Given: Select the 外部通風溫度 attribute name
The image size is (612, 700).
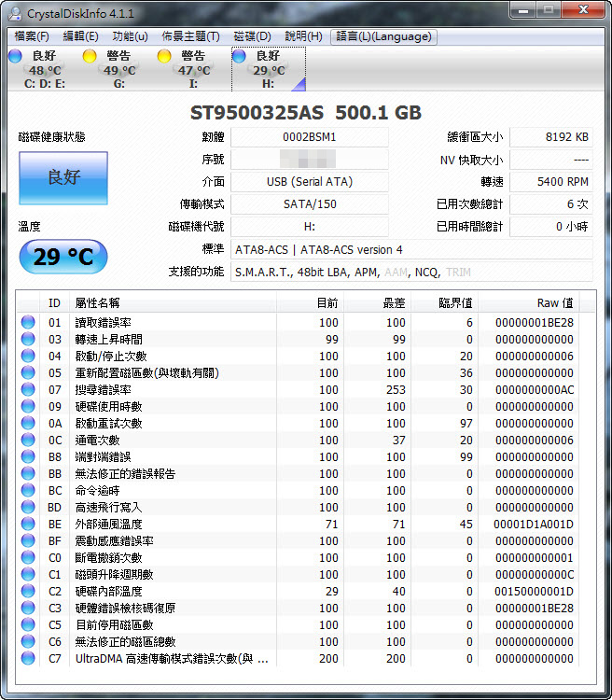Looking at the screenshot, I should (108, 525).
